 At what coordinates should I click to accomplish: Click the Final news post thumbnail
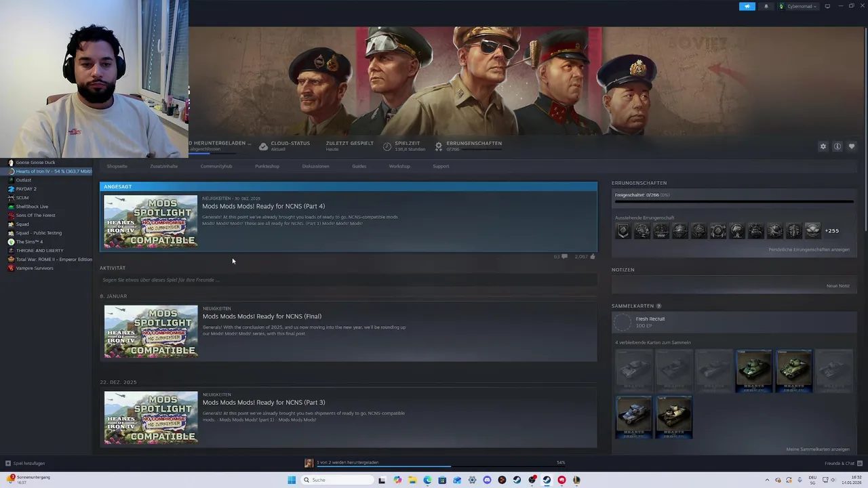coord(151,331)
